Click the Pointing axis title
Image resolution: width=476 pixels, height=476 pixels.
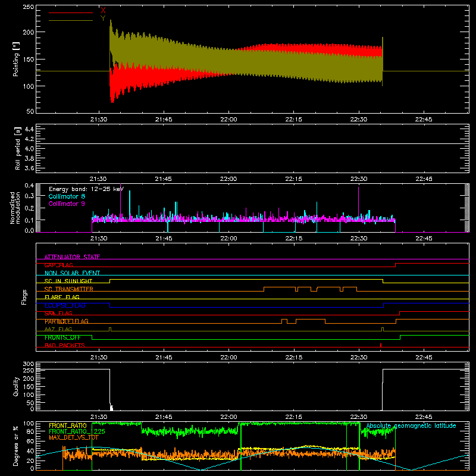16,59
